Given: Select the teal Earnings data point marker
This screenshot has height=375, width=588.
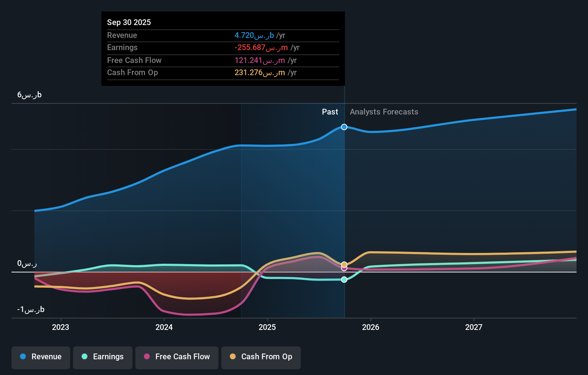Looking at the screenshot, I should click(x=344, y=279).
